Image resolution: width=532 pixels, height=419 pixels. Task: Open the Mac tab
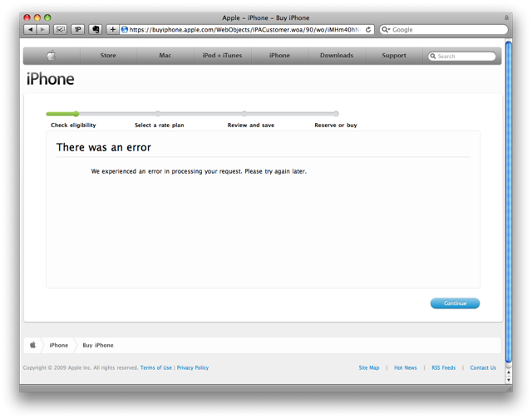click(165, 56)
